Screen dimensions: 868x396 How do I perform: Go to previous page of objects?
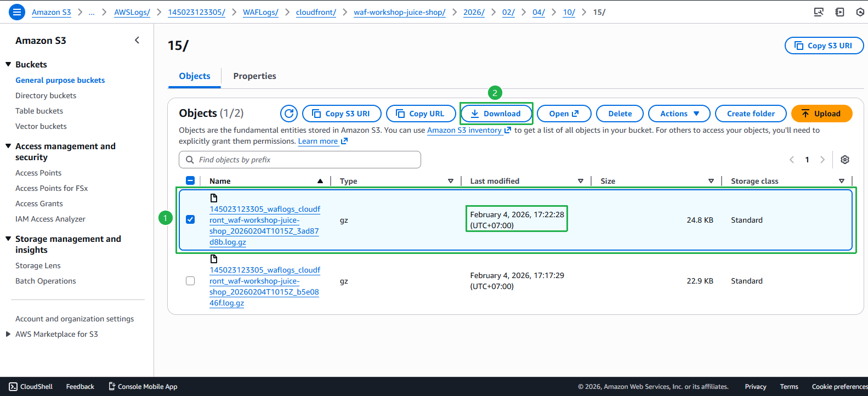coord(792,160)
